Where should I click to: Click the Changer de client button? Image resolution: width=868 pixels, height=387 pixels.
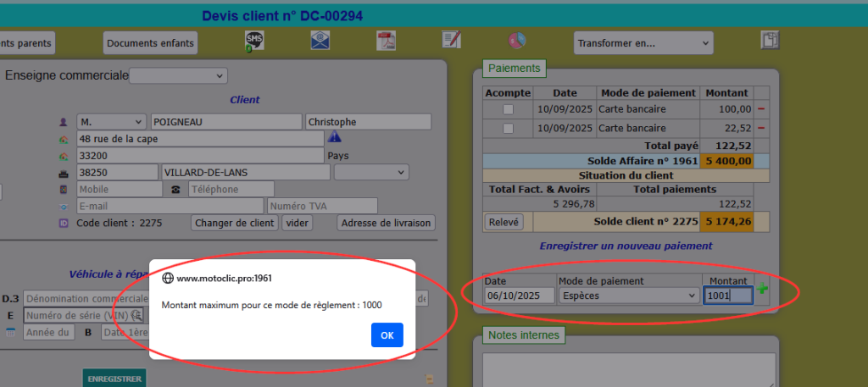[235, 223]
